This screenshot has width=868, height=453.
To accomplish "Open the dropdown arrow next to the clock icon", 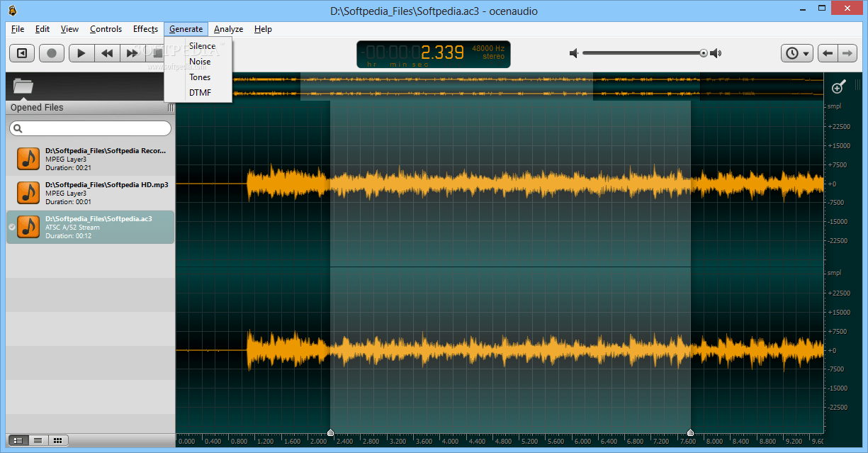I will [804, 52].
